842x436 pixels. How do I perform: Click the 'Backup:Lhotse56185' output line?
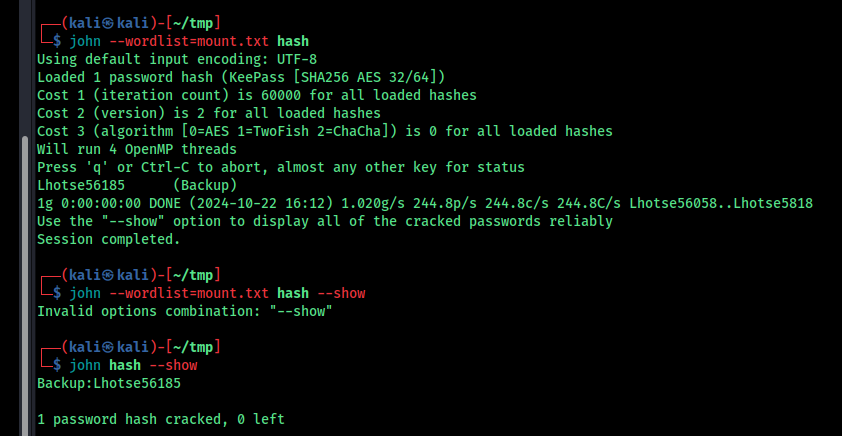pyautogui.click(x=109, y=383)
